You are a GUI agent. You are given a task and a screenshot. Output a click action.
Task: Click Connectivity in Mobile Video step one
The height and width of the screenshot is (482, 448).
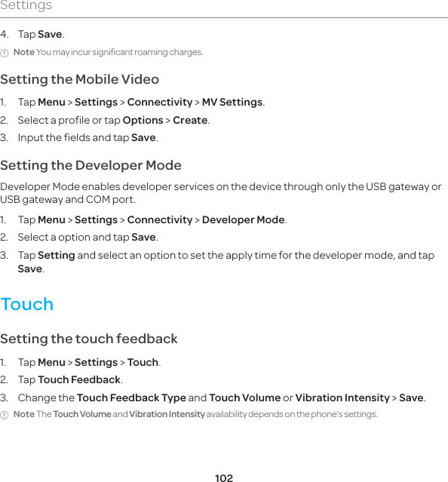point(160,102)
